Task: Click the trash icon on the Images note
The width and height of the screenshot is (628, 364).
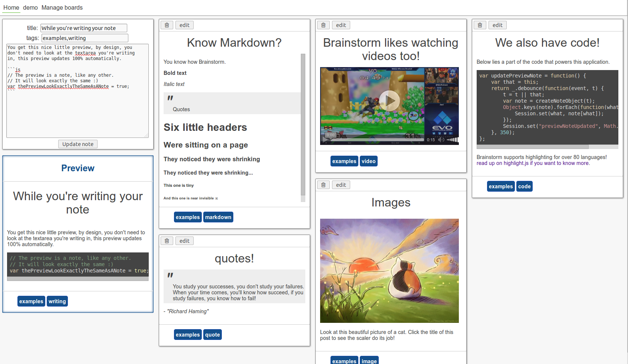Action: click(323, 185)
